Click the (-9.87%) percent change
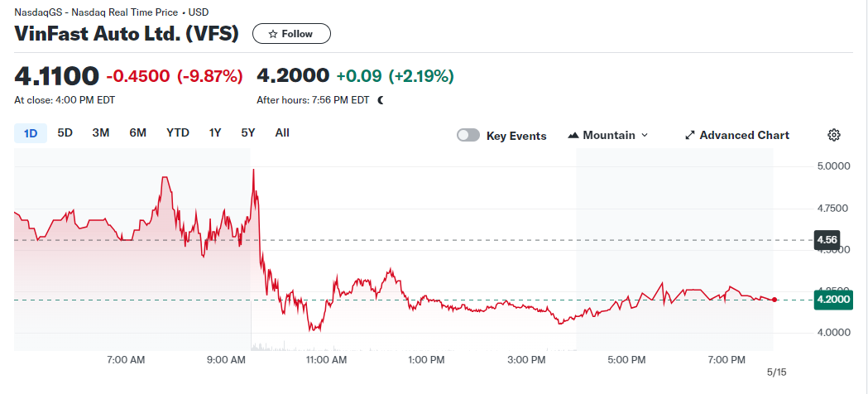Screen dimensions: 868x394 210,76
